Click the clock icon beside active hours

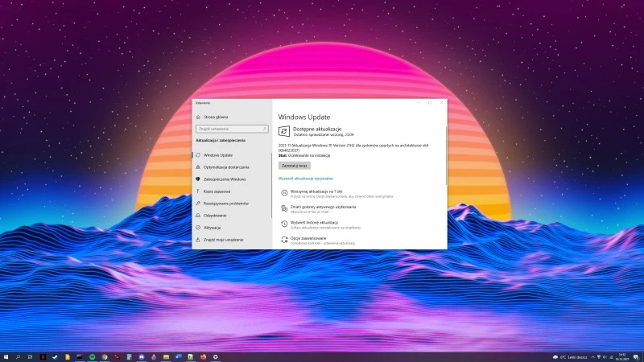point(284,208)
